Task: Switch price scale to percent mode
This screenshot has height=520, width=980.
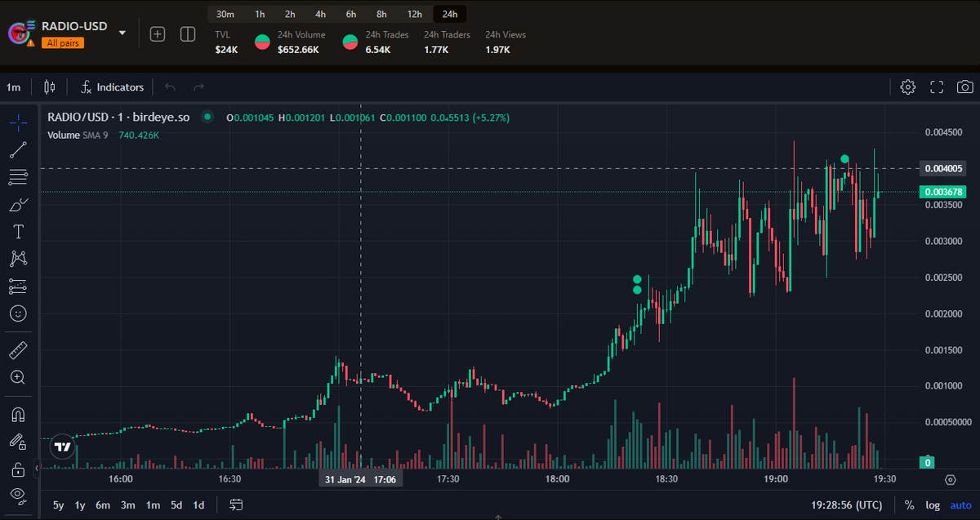Action: point(908,505)
